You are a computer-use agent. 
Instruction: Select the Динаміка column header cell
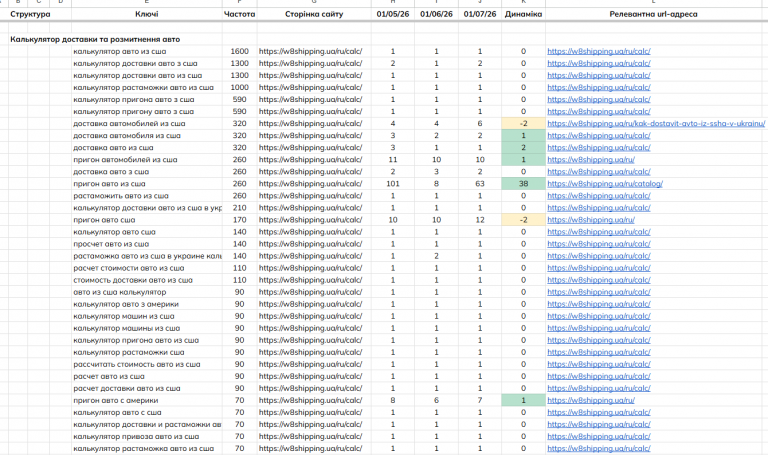523,14
